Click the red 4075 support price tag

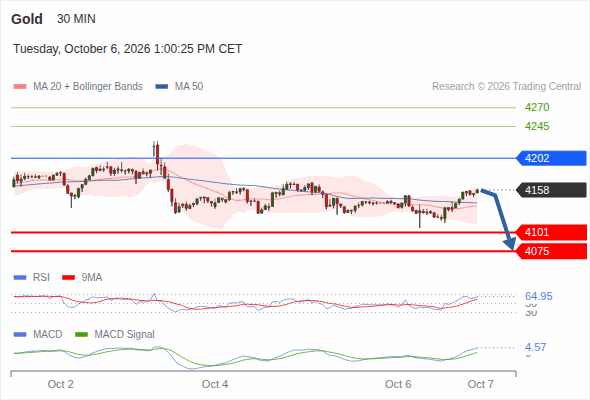551,251
